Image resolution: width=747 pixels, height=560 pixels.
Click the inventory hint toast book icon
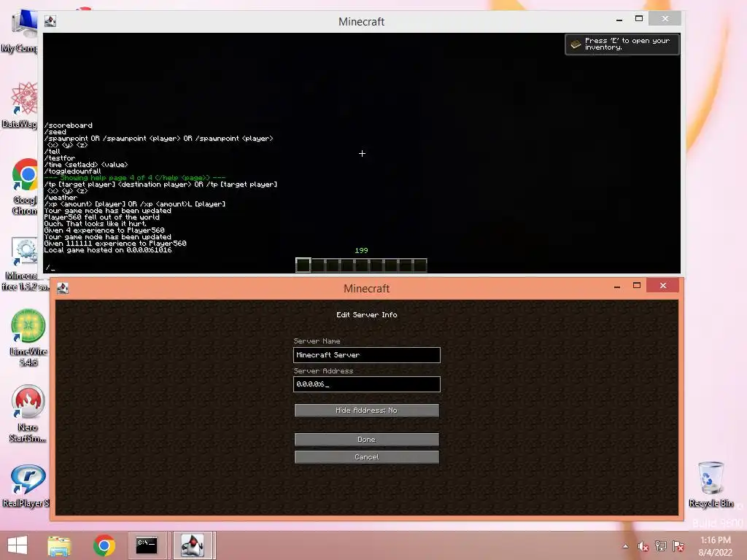pyautogui.click(x=576, y=44)
